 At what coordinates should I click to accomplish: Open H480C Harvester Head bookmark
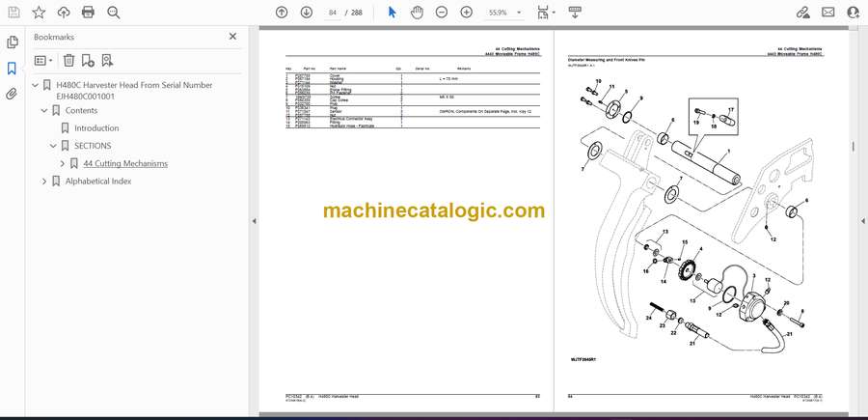click(x=134, y=91)
